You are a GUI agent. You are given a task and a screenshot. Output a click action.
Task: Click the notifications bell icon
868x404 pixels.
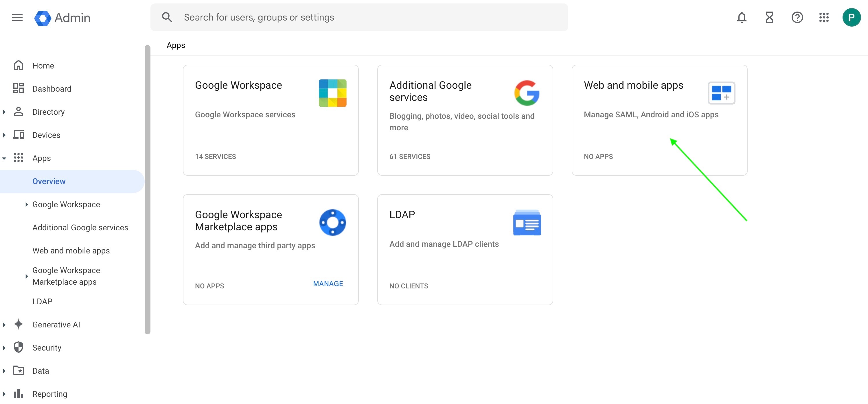pyautogui.click(x=741, y=17)
